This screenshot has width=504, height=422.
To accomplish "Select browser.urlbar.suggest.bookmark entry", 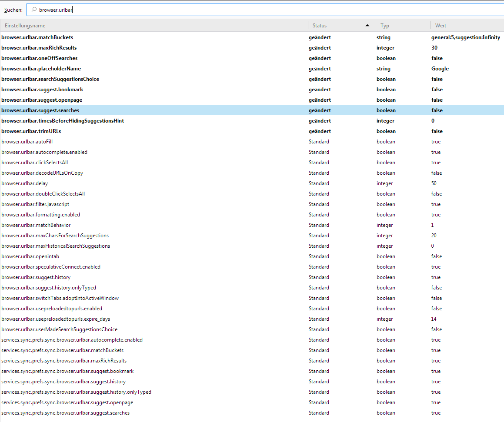I will (x=252, y=89).
